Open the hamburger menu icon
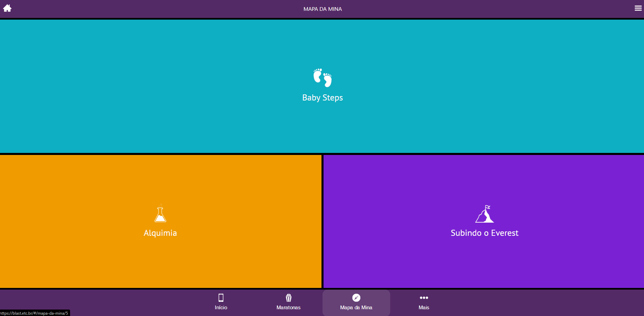This screenshot has height=316, width=644. (x=638, y=8)
